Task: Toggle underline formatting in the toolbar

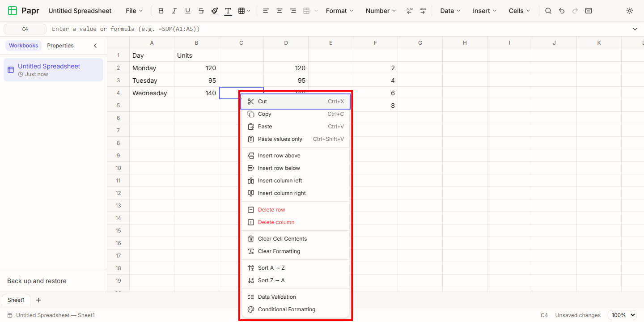Action: 188,11
